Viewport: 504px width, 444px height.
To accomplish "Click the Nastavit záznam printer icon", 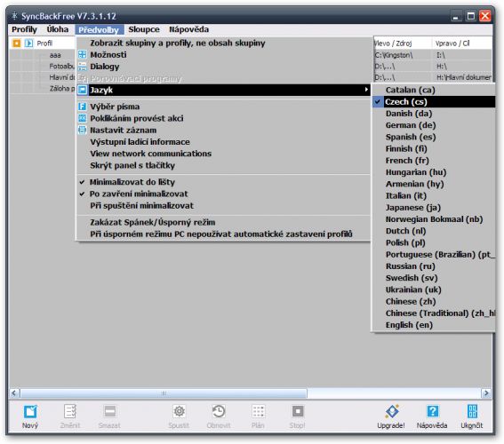I will (83, 130).
